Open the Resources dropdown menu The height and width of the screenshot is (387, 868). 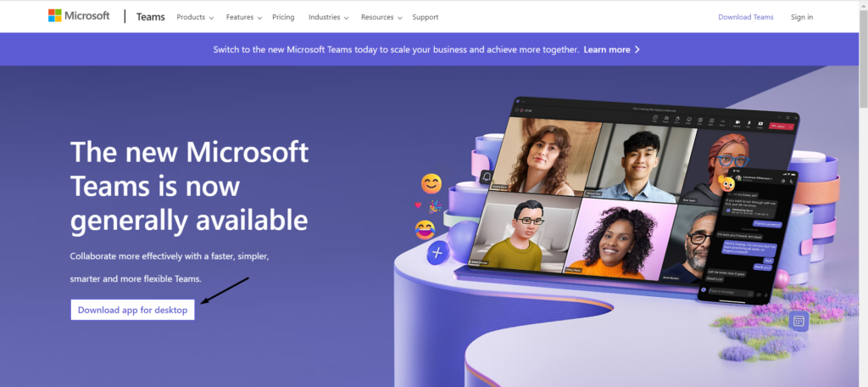click(381, 17)
